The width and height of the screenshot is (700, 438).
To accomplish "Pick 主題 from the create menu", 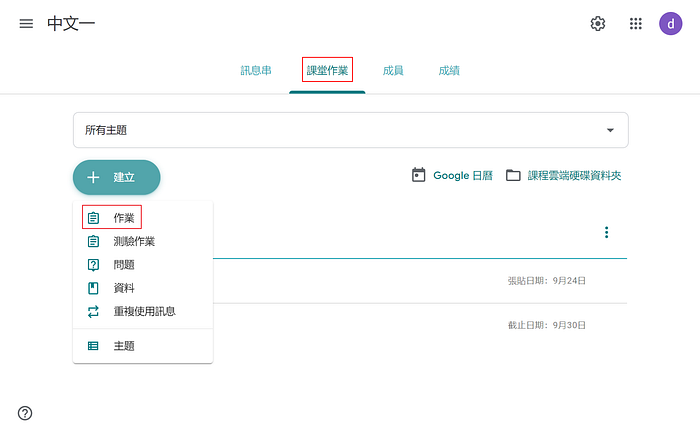I will pos(143,346).
